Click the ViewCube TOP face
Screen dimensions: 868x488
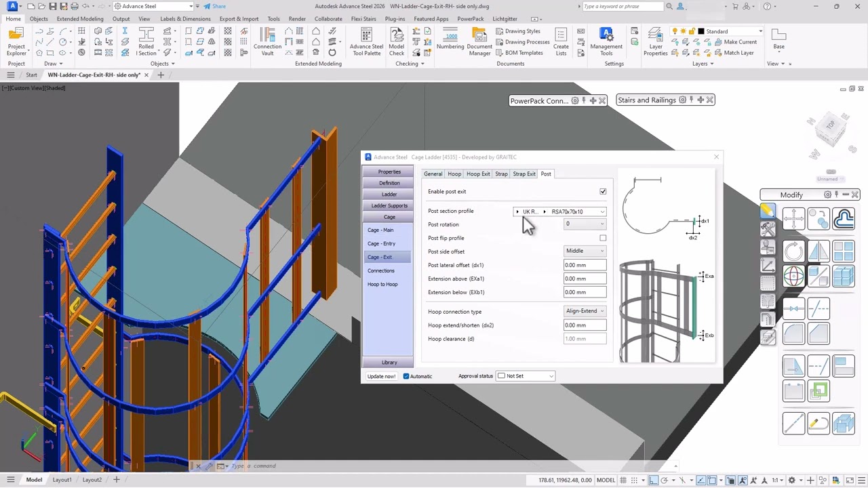pos(830,125)
